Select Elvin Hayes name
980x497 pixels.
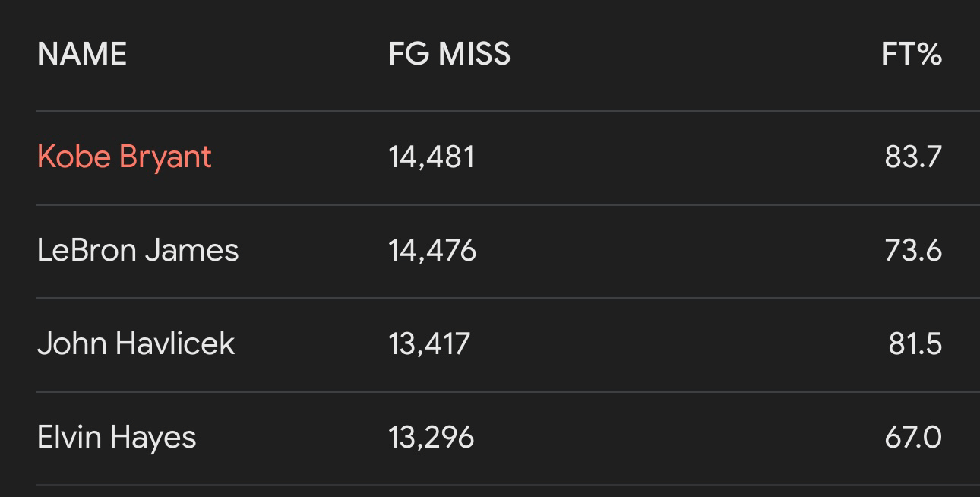click(117, 438)
